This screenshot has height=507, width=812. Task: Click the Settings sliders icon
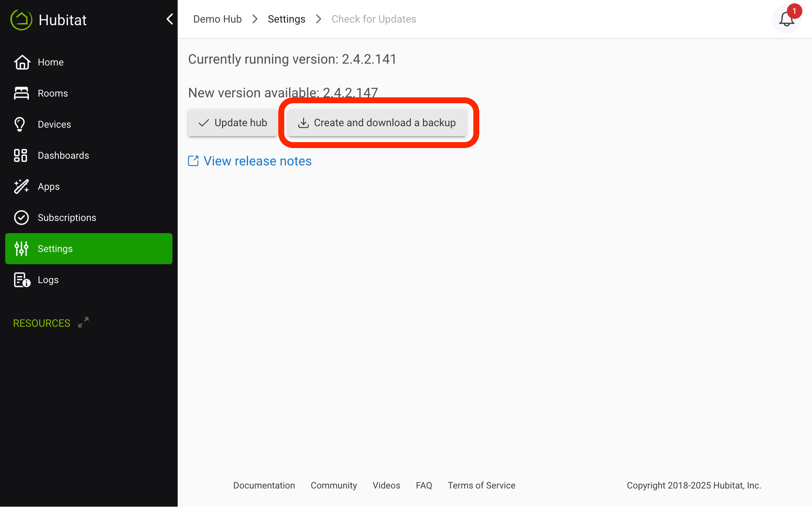tap(21, 249)
